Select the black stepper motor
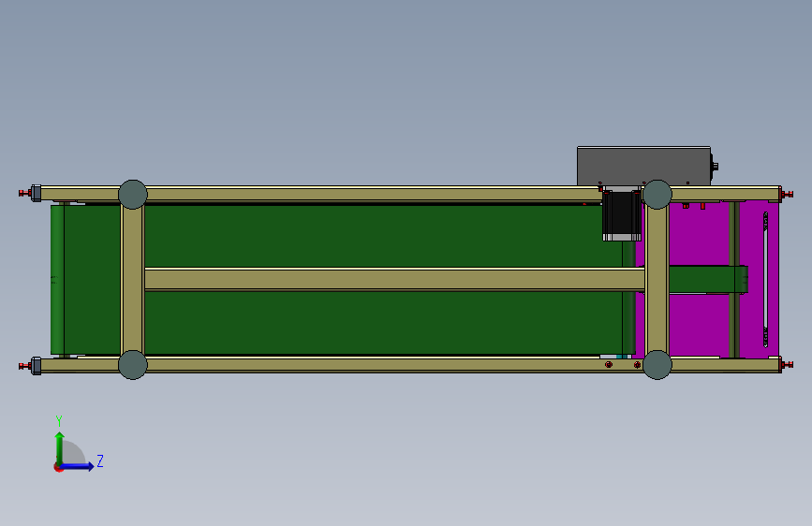 [x=622, y=215]
